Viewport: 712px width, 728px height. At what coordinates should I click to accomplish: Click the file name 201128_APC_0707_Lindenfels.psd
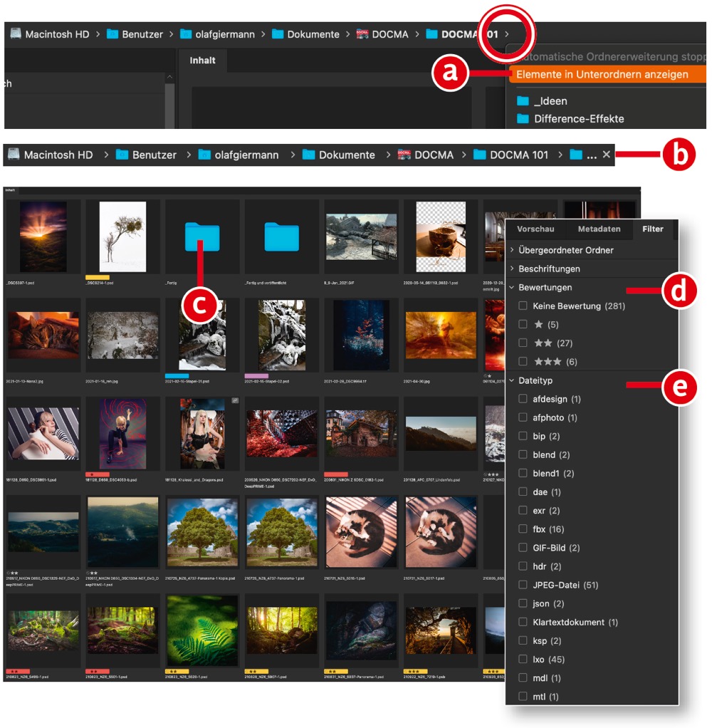[x=431, y=479]
